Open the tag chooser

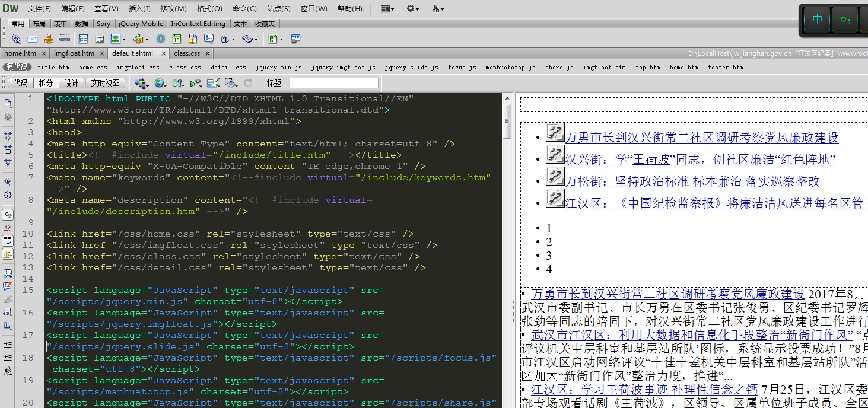(x=295, y=39)
